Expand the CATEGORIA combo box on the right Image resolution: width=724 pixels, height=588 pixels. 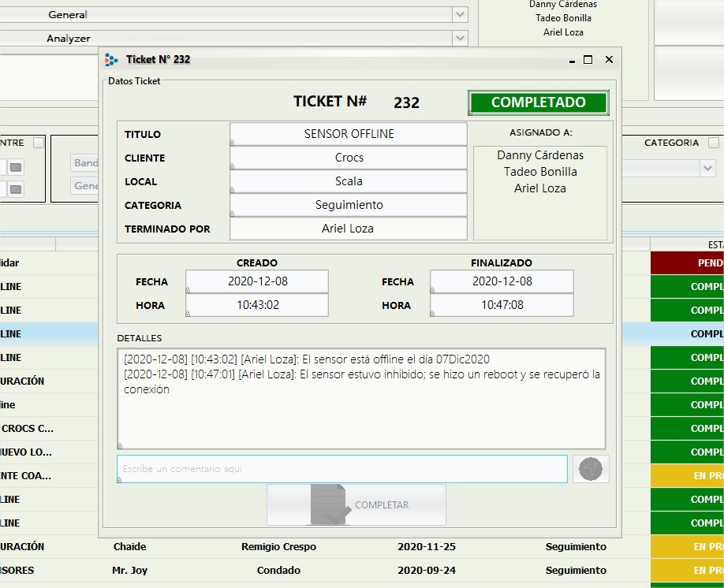pos(707,167)
